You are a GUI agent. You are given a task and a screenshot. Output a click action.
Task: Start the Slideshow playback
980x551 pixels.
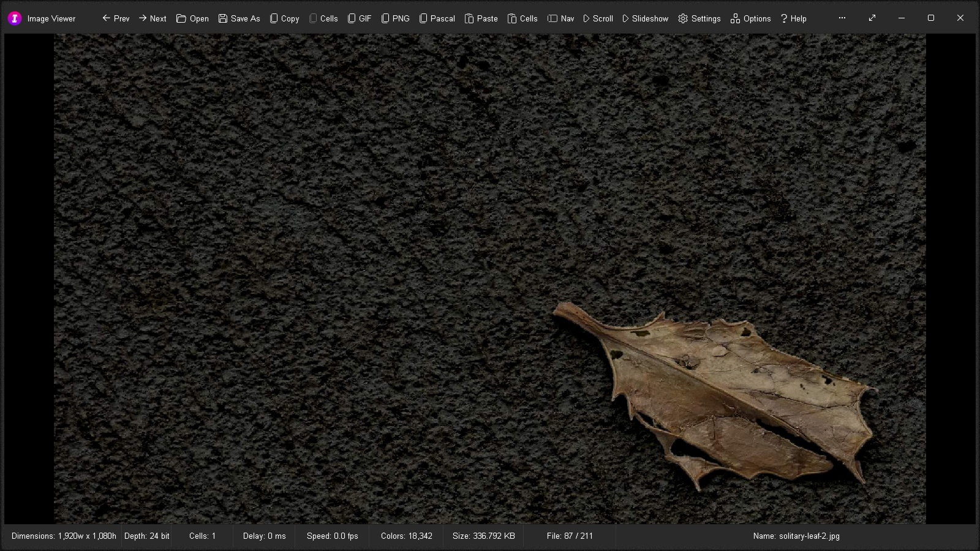pos(645,18)
